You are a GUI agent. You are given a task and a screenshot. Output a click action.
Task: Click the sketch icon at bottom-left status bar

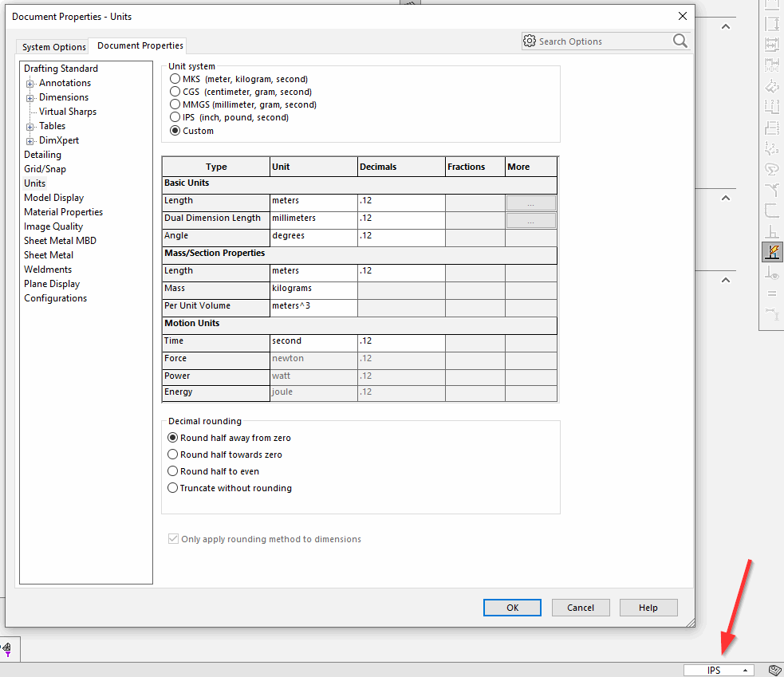6,650
